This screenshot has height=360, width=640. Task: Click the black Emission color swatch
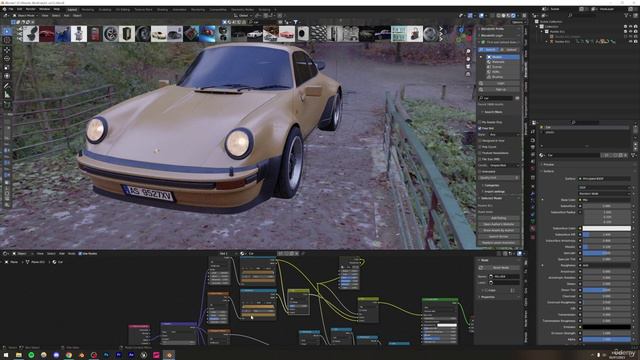coord(607,327)
